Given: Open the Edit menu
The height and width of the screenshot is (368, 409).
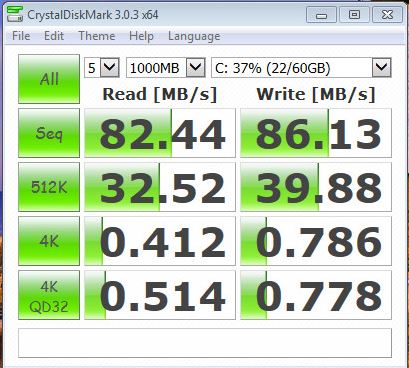Looking at the screenshot, I should 54,36.
